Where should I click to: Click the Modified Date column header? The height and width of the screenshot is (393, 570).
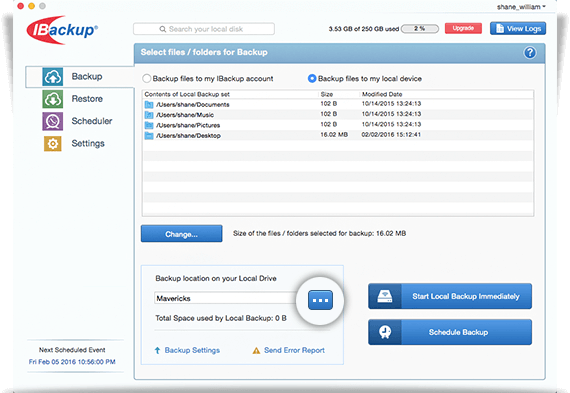coord(382,94)
